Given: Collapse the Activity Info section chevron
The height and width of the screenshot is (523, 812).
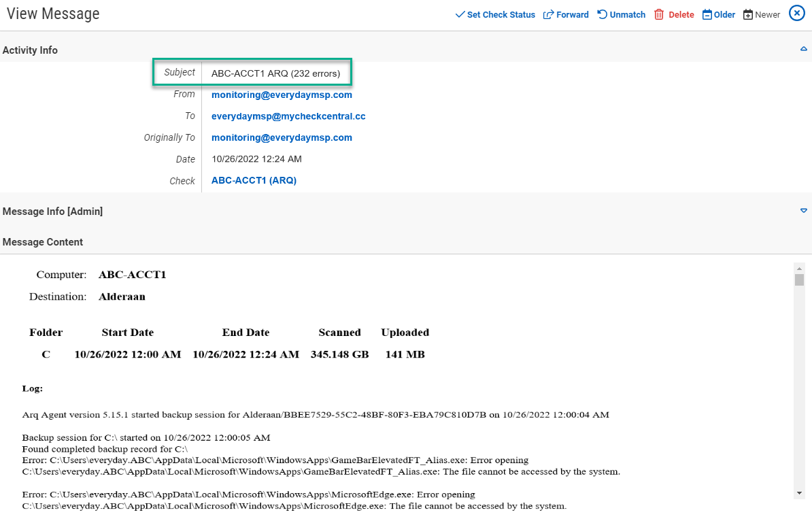Looking at the screenshot, I should click(x=803, y=50).
